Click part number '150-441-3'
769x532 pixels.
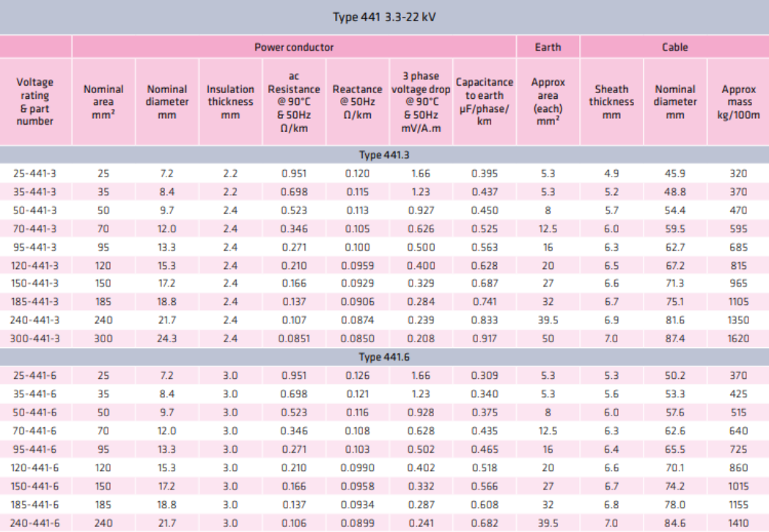coord(34,284)
